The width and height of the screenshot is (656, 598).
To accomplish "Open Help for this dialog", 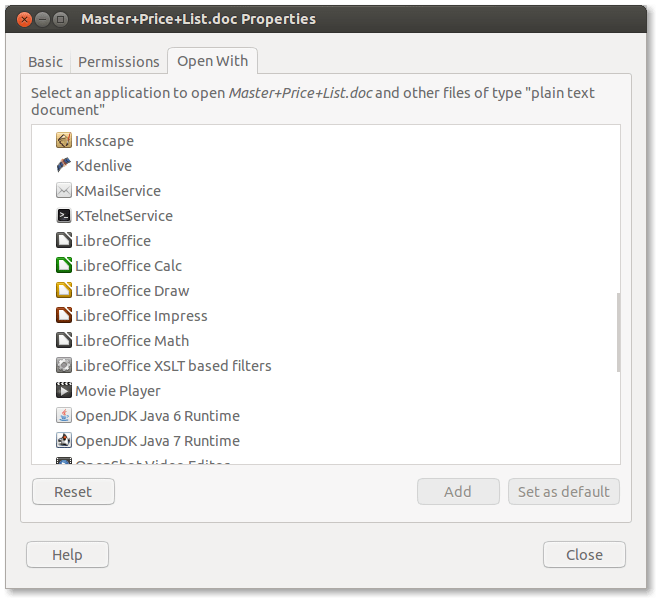I will tap(67, 554).
